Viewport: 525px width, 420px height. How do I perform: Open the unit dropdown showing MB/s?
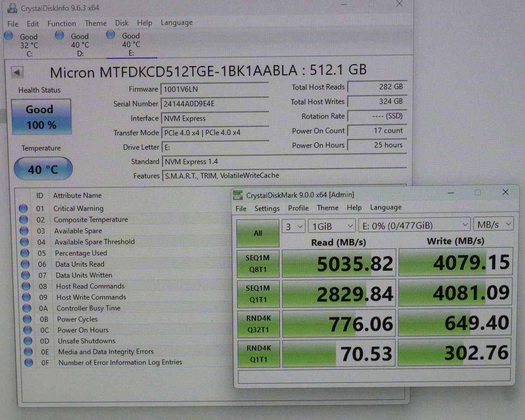(x=493, y=224)
